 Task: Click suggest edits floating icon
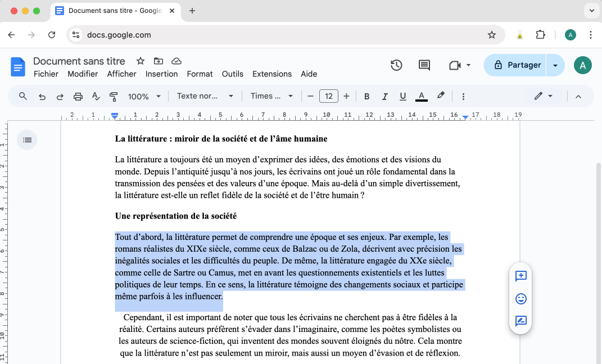pyautogui.click(x=520, y=321)
